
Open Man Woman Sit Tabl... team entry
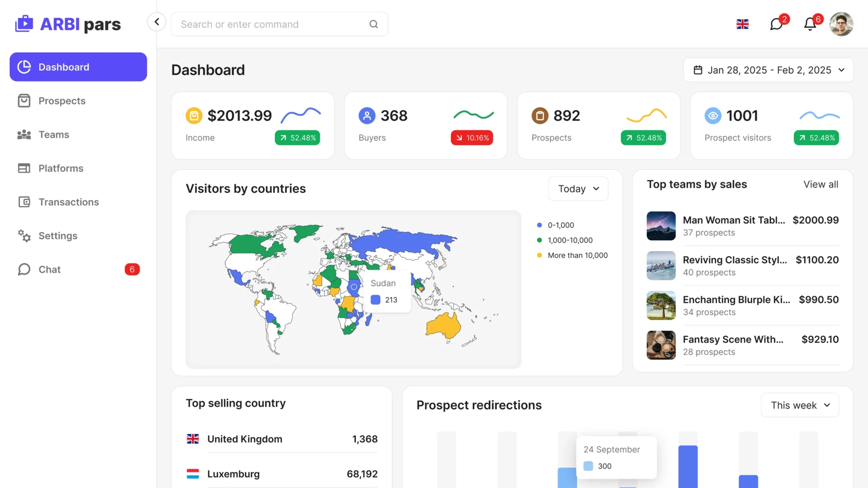click(x=743, y=226)
